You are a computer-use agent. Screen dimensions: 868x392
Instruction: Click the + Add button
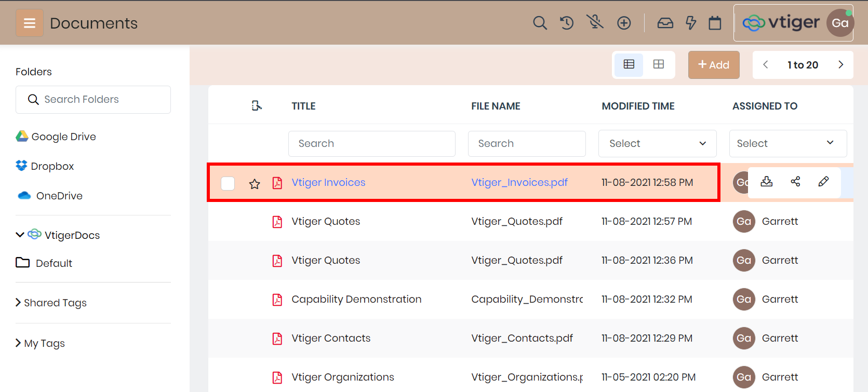tap(714, 65)
